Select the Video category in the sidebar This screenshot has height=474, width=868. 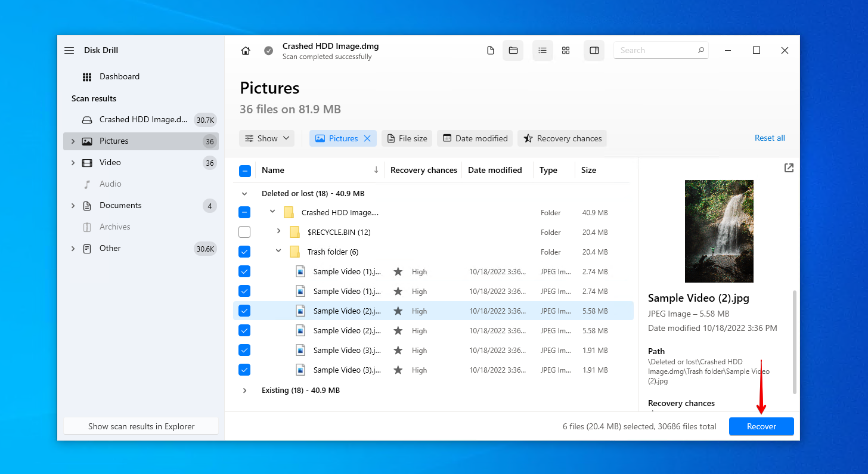click(110, 162)
